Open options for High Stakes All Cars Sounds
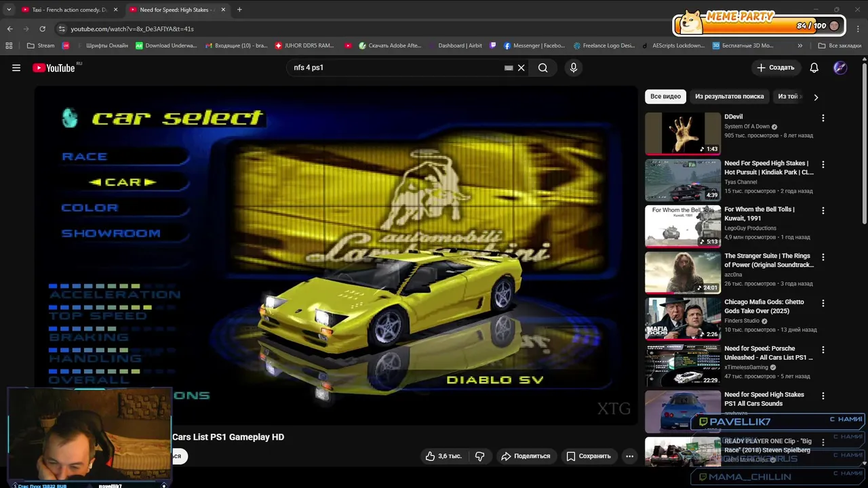868x488 pixels. point(823,396)
